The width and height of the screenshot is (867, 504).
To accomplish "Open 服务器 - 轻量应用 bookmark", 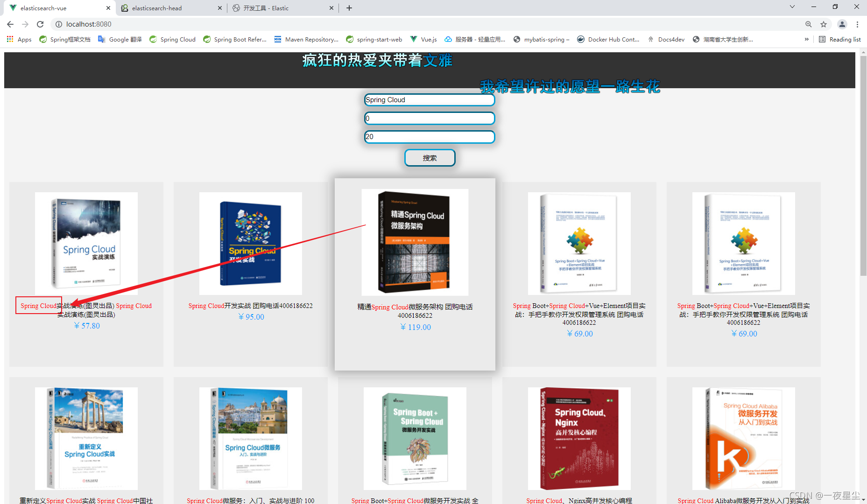I will coord(475,40).
